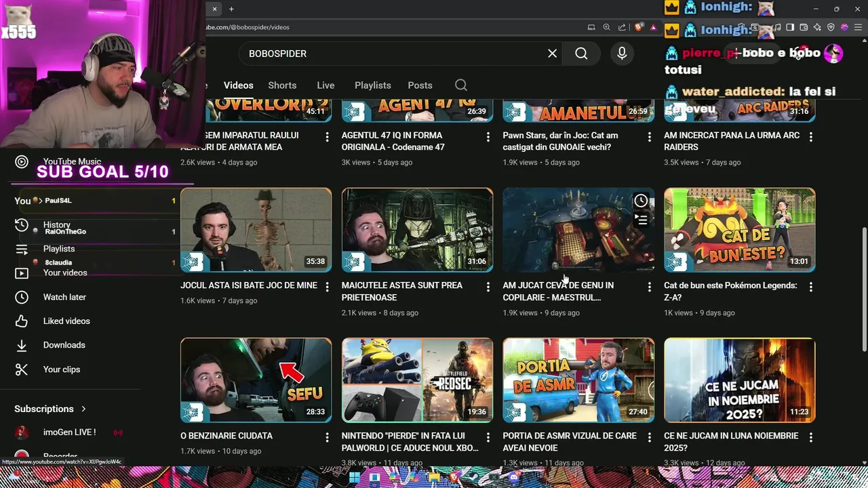The height and width of the screenshot is (488, 868).
Task: Select the Videos channel tab
Action: 239,85
